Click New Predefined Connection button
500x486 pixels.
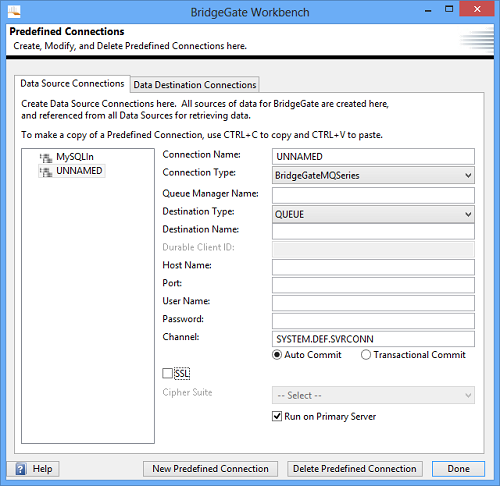click(210, 469)
